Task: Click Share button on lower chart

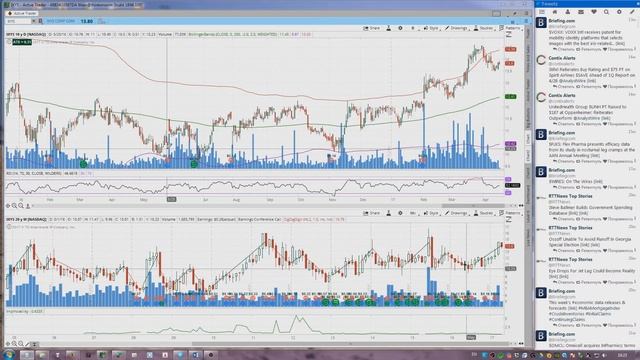Action: [x=372, y=213]
